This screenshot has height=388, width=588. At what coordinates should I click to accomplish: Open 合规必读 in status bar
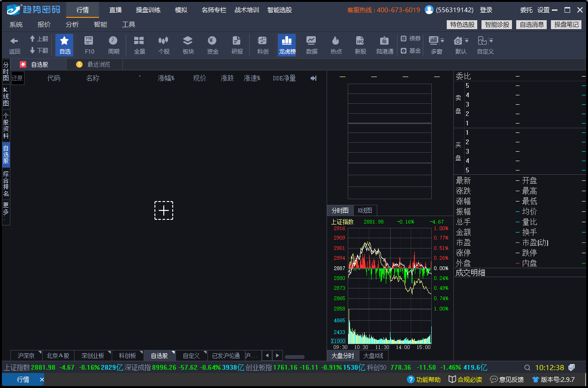465,380
